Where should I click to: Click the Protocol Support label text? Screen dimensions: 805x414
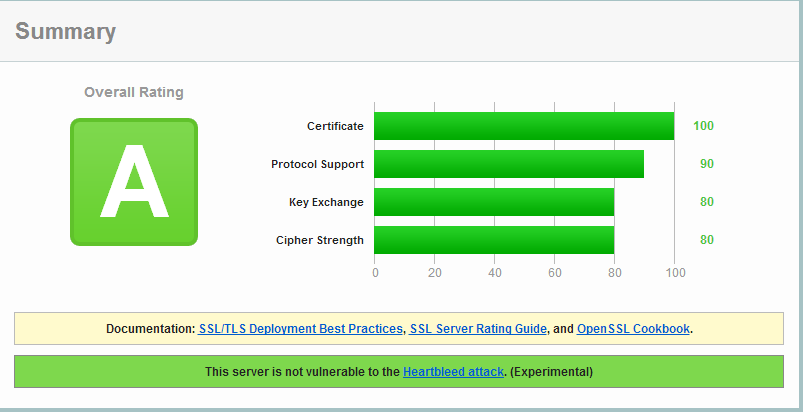317,164
